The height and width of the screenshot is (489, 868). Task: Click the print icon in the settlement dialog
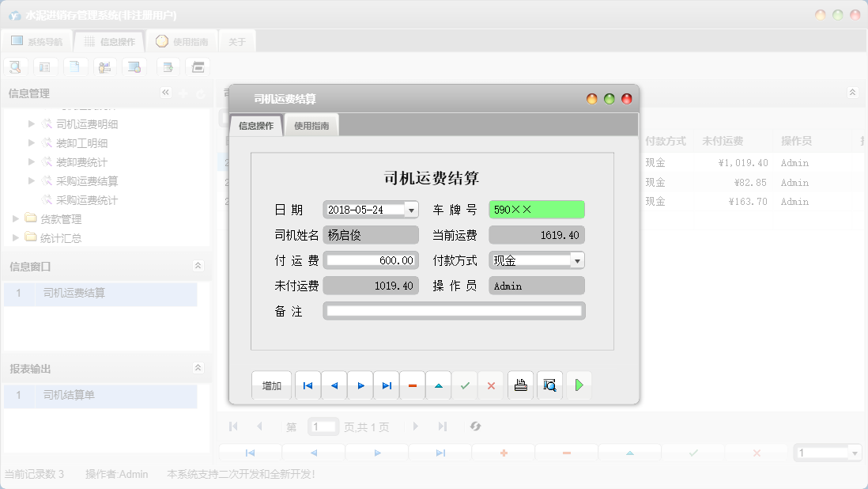click(520, 385)
